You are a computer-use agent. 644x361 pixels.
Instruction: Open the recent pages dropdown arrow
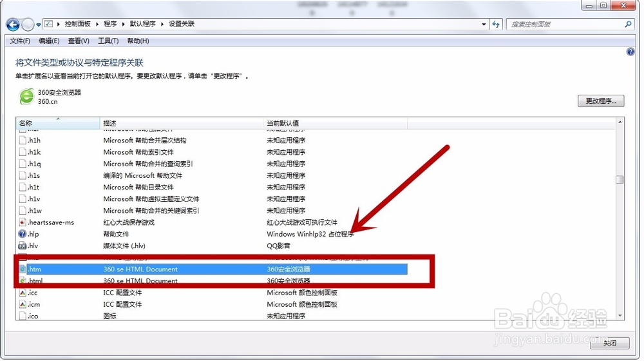coord(38,25)
